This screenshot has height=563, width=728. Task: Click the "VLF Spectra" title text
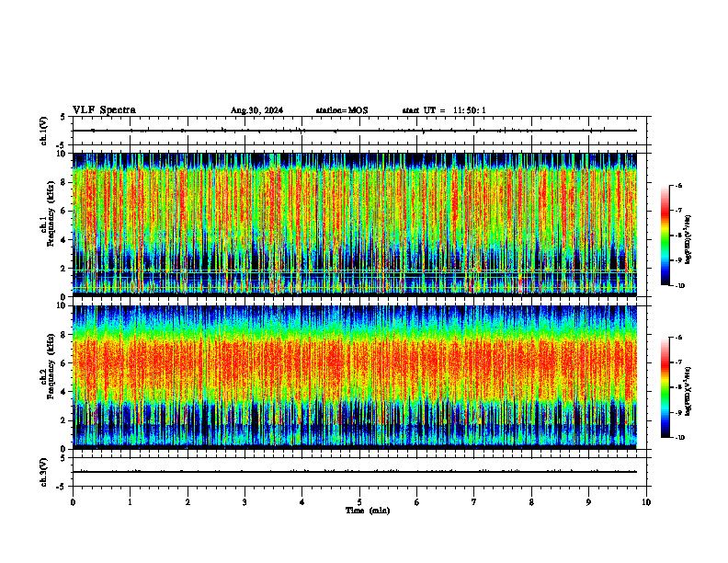click(104, 110)
